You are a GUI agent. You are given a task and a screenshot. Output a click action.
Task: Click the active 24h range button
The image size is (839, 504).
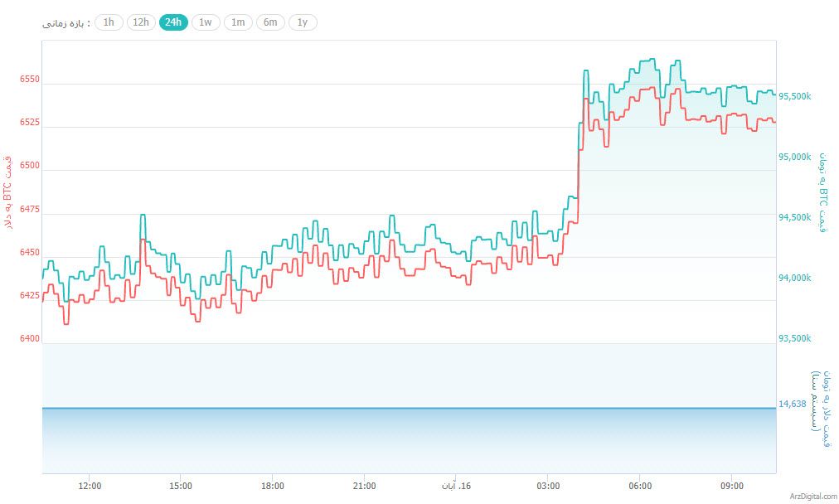(x=173, y=22)
